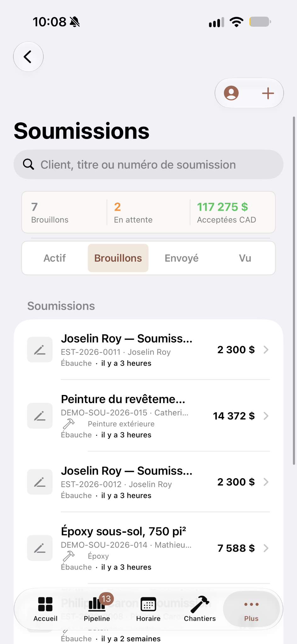The height and width of the screenshot is (644, 297).
Task: Open Époxy sous-sol, 750 pi² title
Action: [123, 531]
